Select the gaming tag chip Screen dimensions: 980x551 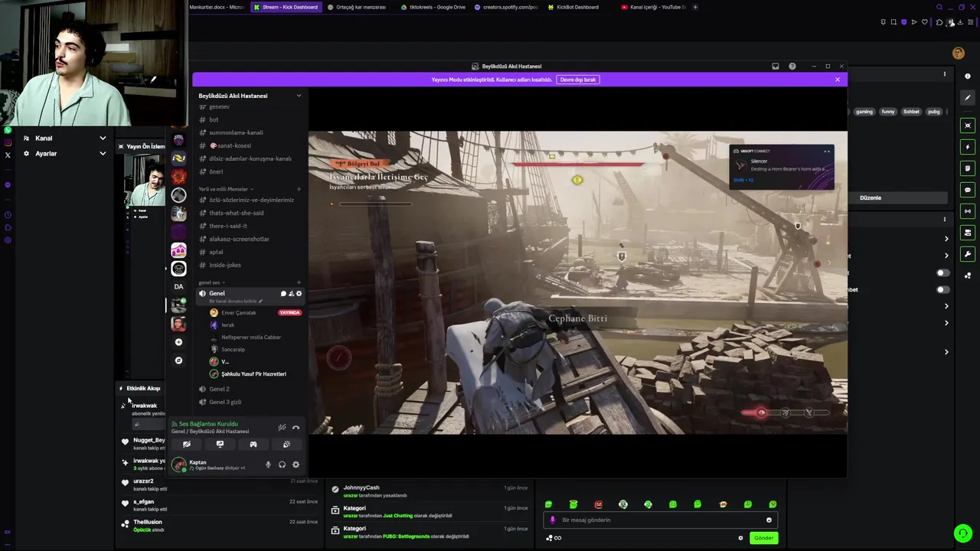point(864,112)
